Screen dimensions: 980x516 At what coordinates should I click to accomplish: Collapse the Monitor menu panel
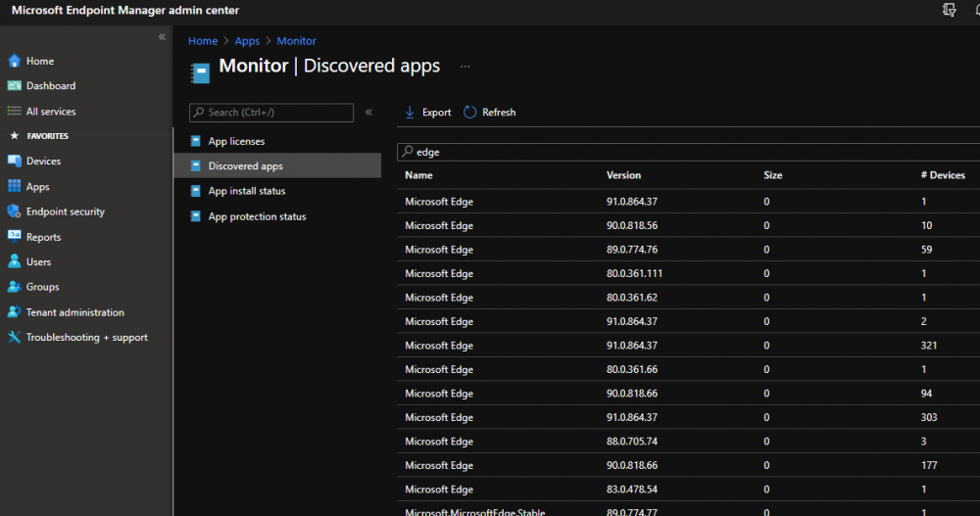click(368, 113)
